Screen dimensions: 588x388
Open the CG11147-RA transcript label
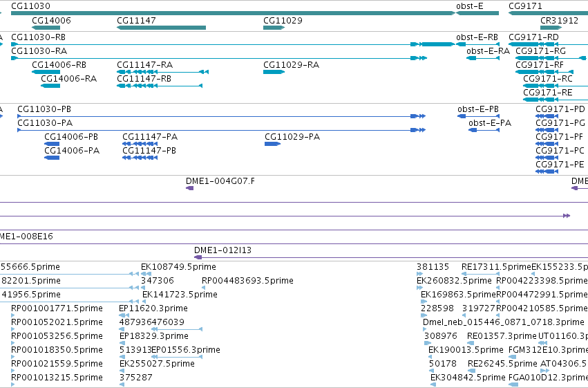click(x=144, y=65)
